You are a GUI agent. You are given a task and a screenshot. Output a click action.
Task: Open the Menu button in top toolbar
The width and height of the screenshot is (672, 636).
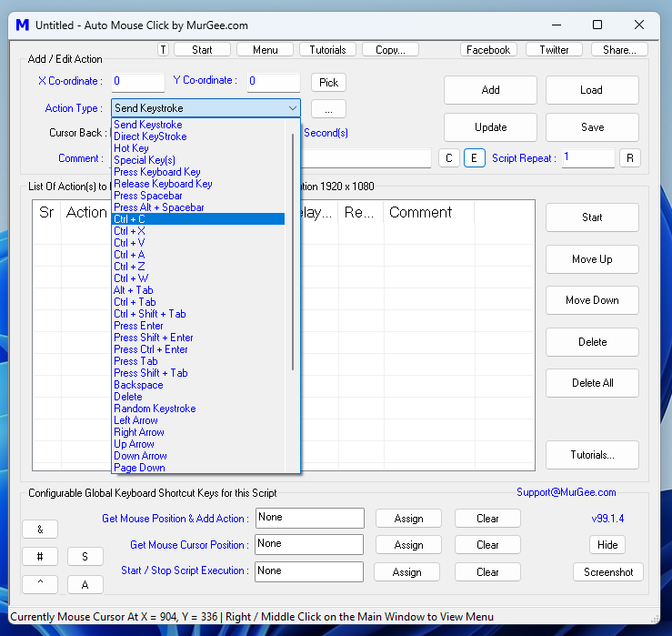pos(266,50)
